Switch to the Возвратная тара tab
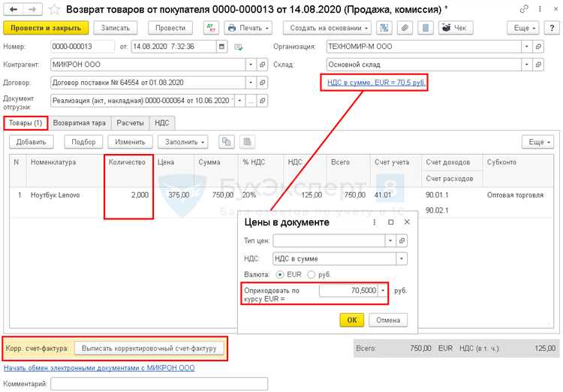The width and height of the screenshot is (563, 392). pos(80,123)
